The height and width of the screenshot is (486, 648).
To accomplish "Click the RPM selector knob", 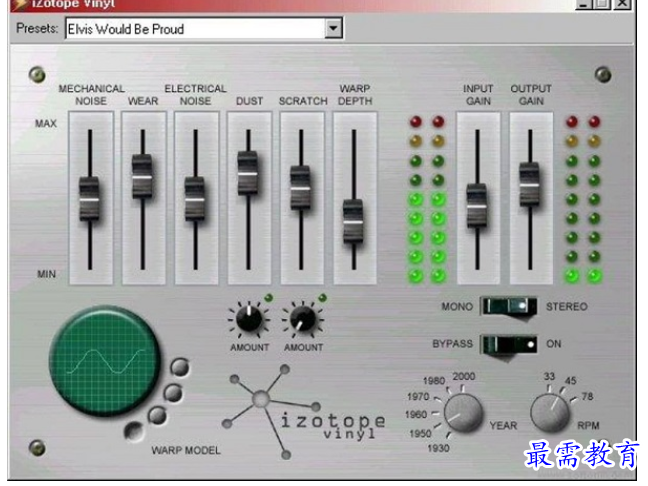I will tap(550, 413).
